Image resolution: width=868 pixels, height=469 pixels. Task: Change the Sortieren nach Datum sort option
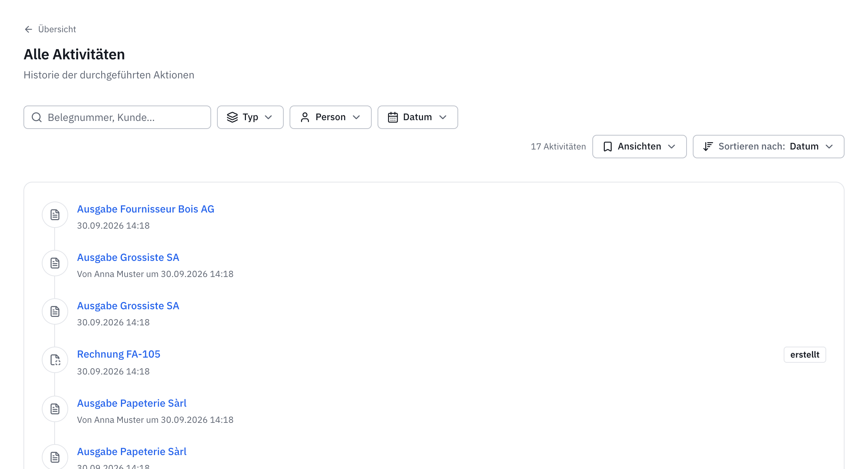(x=769, y=147)
